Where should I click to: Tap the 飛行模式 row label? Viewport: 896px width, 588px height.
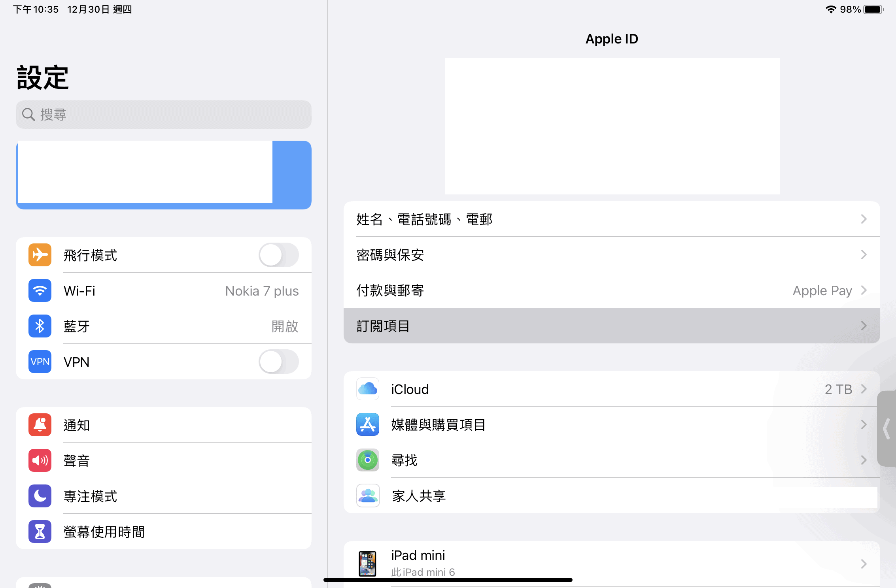91,255
